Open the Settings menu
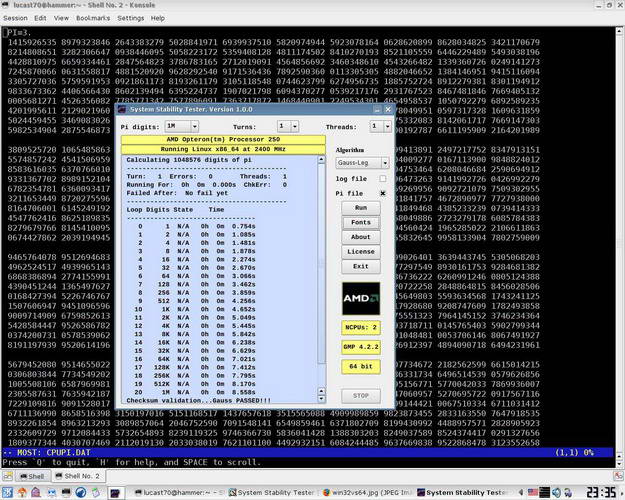This screenshot has width=625, height=500. (x=131, y=18)
